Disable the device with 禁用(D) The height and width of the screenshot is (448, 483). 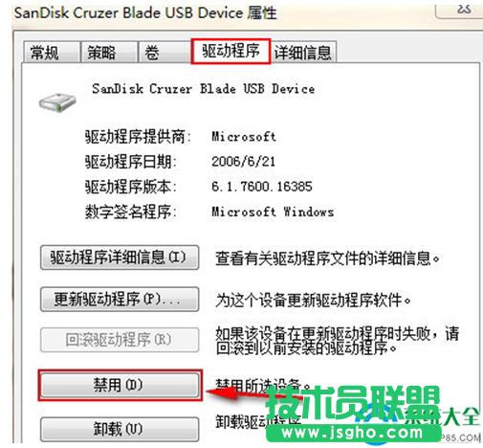click(x=121, y=385)
